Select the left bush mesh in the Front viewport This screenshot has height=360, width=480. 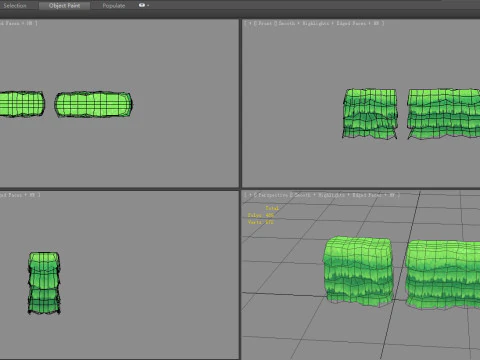click(x=370, y=113)
